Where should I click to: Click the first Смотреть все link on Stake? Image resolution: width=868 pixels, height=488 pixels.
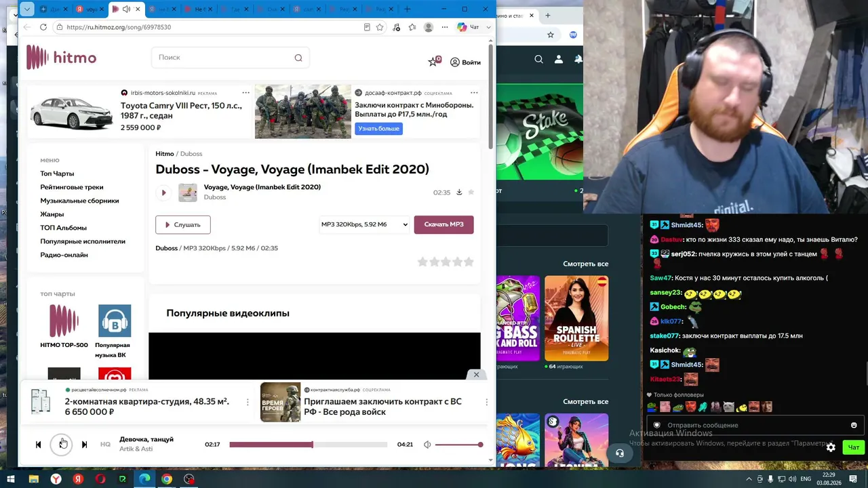tap(585, 264)
